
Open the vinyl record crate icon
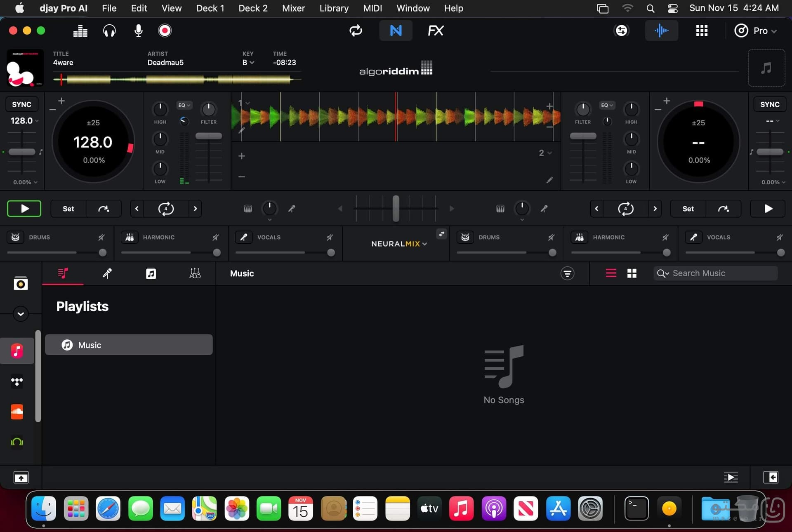(x=21, y=283)
